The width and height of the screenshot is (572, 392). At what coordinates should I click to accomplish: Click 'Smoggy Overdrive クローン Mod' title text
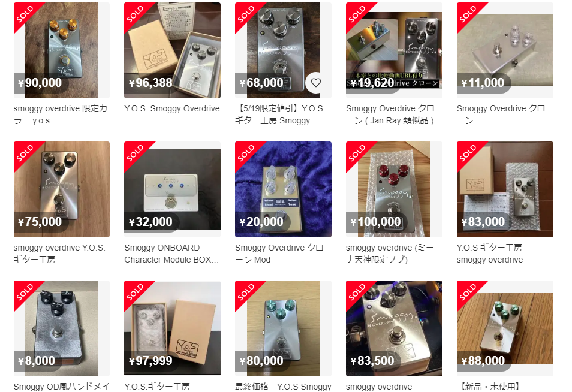click(x=279, y=254)
